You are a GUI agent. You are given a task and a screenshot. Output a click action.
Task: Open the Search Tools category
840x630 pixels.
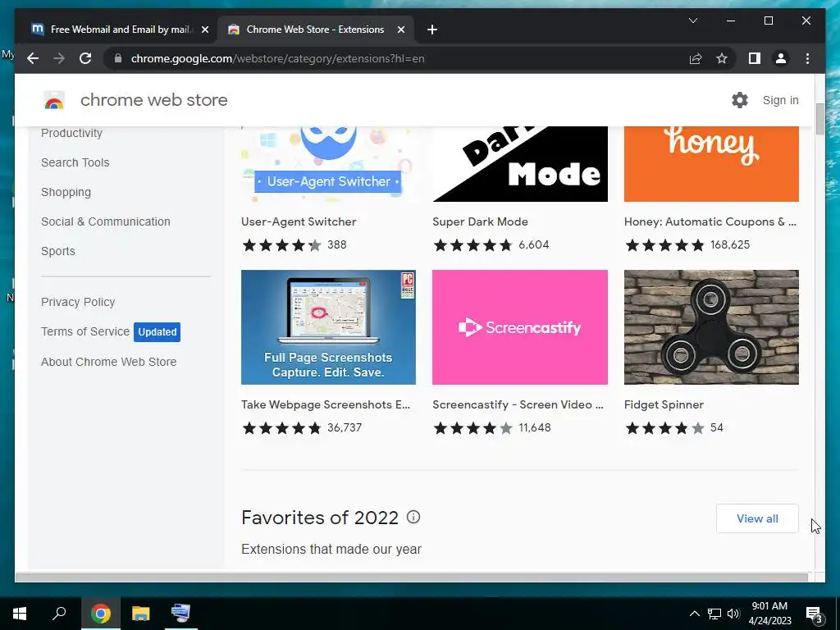75,162
